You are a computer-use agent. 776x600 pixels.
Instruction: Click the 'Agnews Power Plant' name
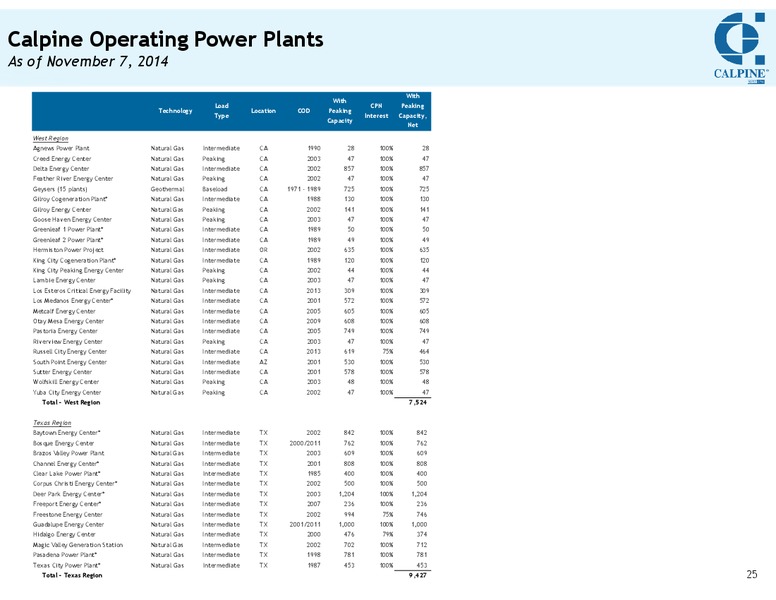tap(61, 149)
